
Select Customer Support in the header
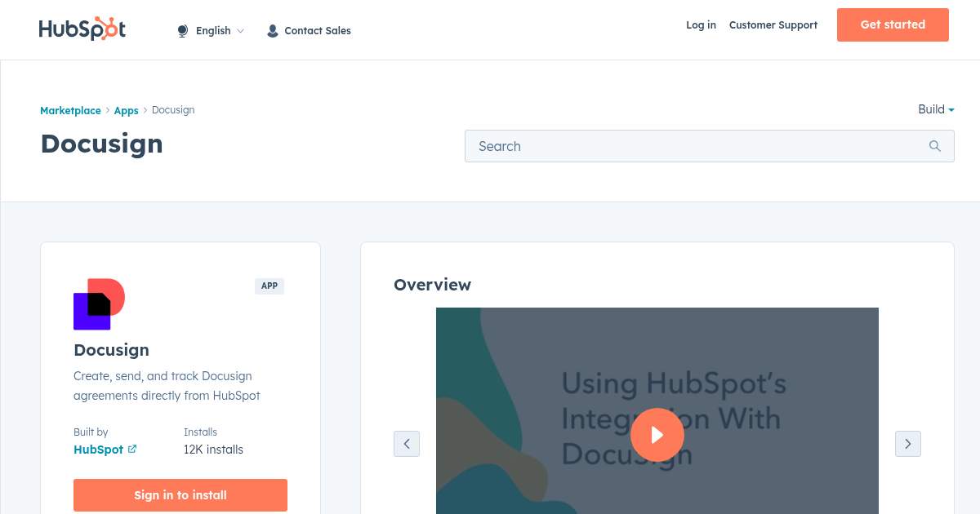tap(773, 25)
